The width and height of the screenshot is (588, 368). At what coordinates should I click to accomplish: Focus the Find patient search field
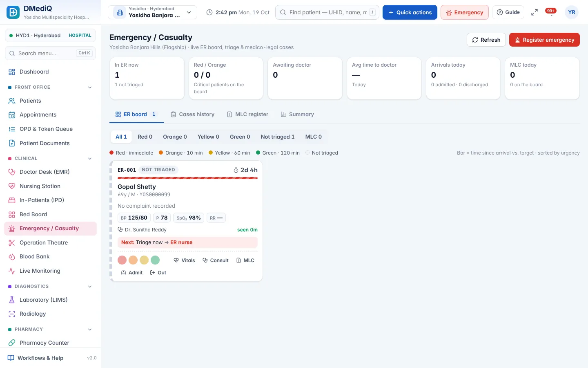(x=327, y=12)
